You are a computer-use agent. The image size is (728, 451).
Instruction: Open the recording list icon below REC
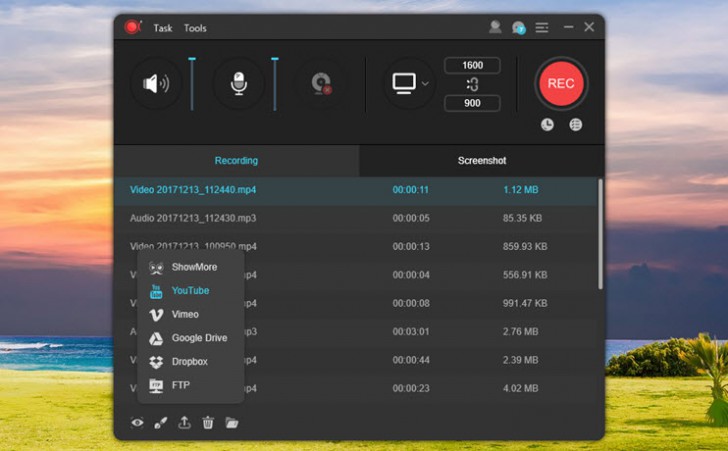click(x=575, y=125)
